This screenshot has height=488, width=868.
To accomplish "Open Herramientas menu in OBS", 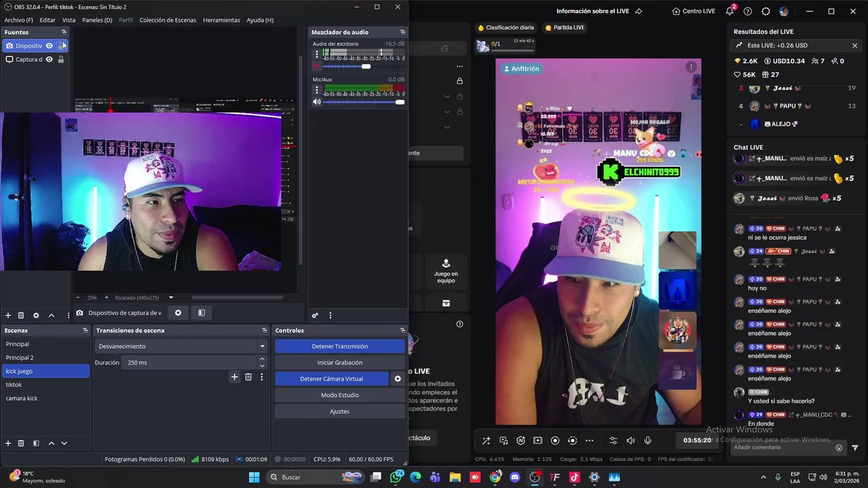I will tap(221, 20).
